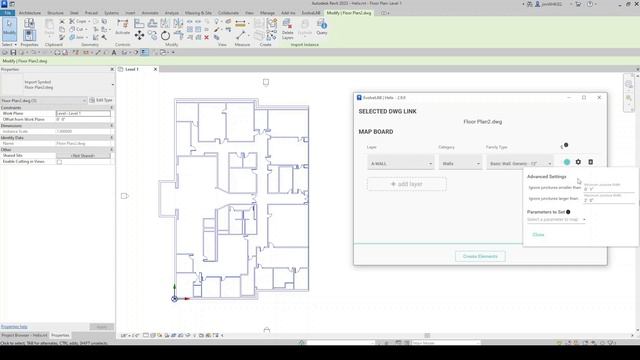Viewport: 640px width, 360px height.
Task: Click the Activate controls button
Action: tap(122, 27)
